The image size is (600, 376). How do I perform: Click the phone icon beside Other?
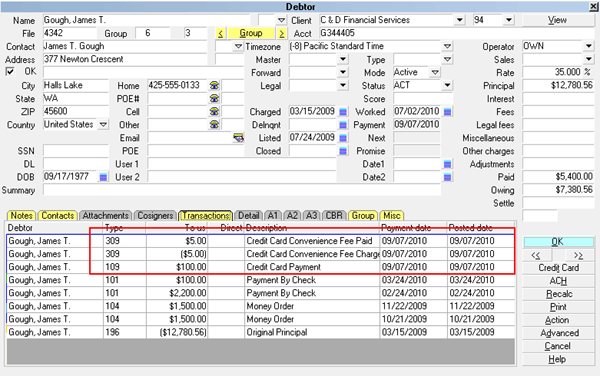click(214, 124)
